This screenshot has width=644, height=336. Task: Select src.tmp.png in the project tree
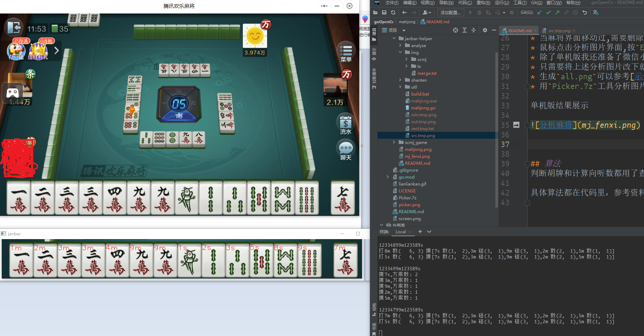click(423, 135)
